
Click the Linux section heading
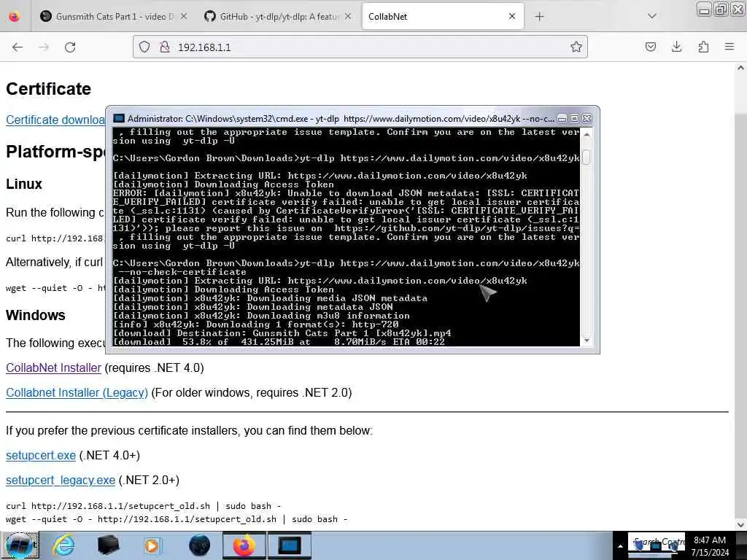click(x=24, y=184)
